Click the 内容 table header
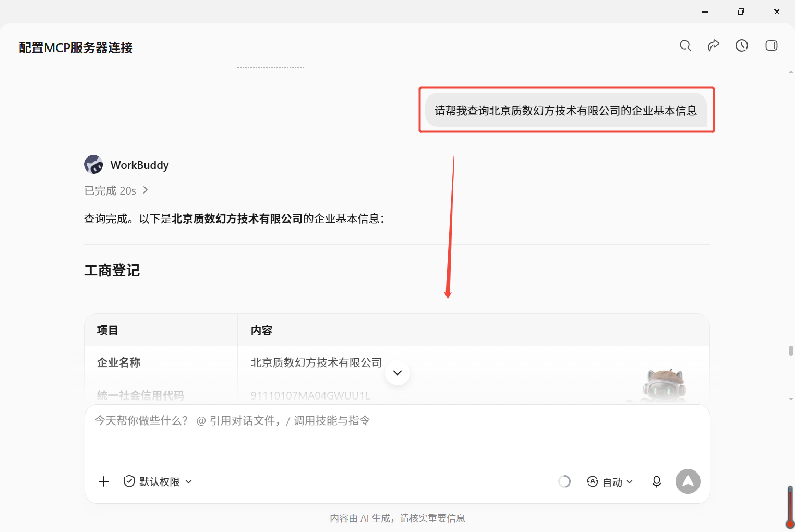795x532 pixels. (261, 330)
